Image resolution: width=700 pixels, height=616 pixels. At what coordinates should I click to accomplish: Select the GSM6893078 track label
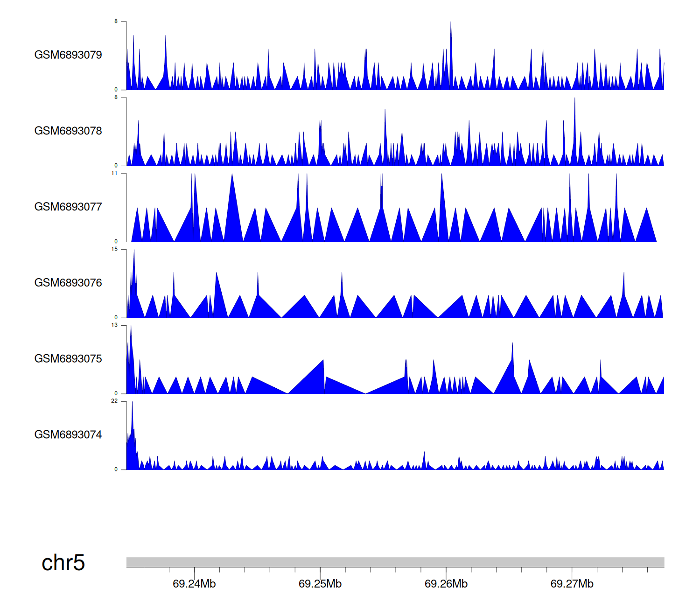click(x=68, y=131)
